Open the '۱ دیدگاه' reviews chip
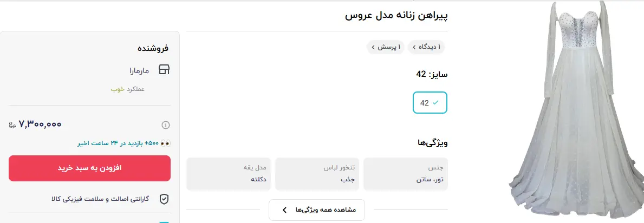644x223 pixels. coord(426,47)
